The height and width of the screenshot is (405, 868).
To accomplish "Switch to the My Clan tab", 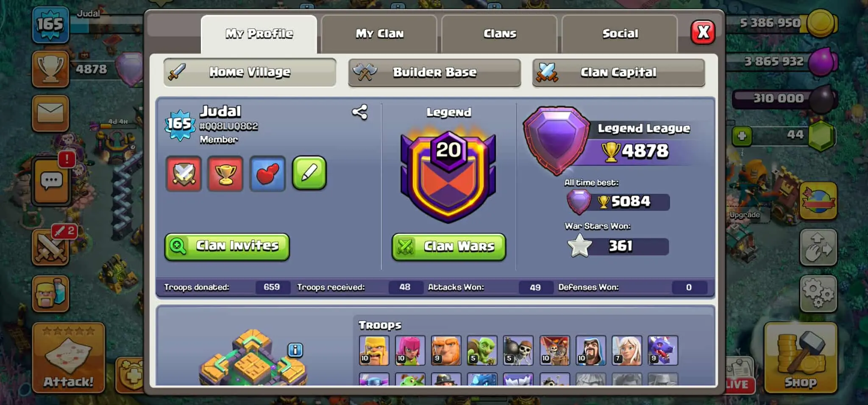I will click(379, 34).
